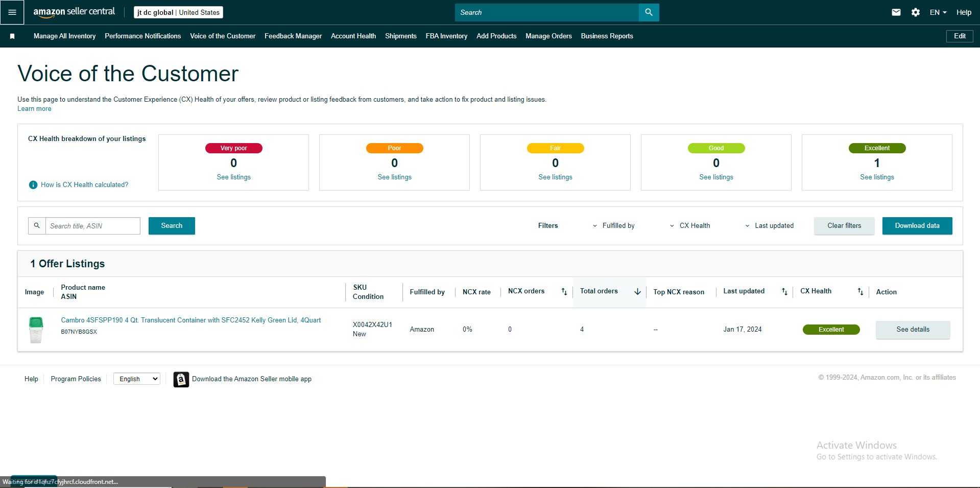Click the teal Search button for listings
Viewport: 980px width, 488px height.
pos(172,226)
